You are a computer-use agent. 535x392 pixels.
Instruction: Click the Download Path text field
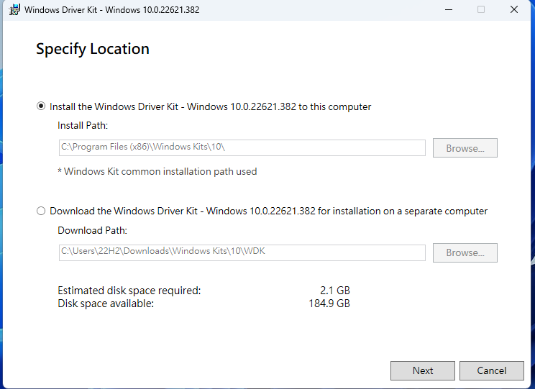tap(242, 252)
